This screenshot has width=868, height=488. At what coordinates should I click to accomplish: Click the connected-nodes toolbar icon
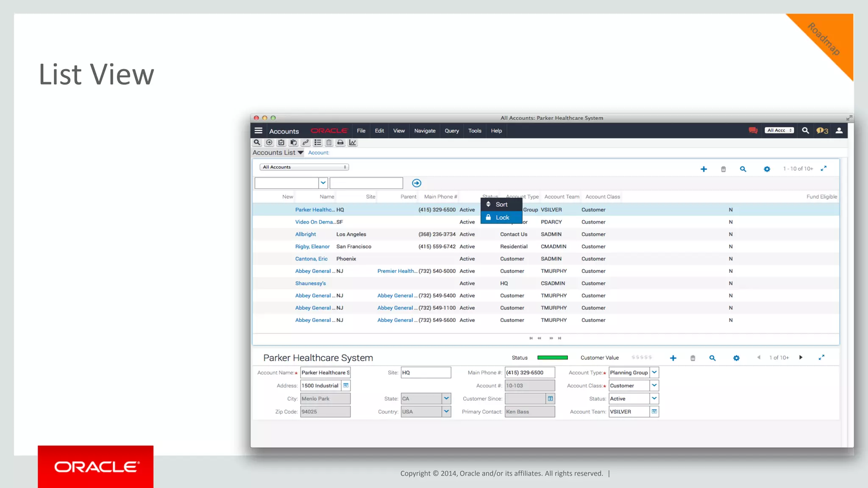(x=305, y=143)
